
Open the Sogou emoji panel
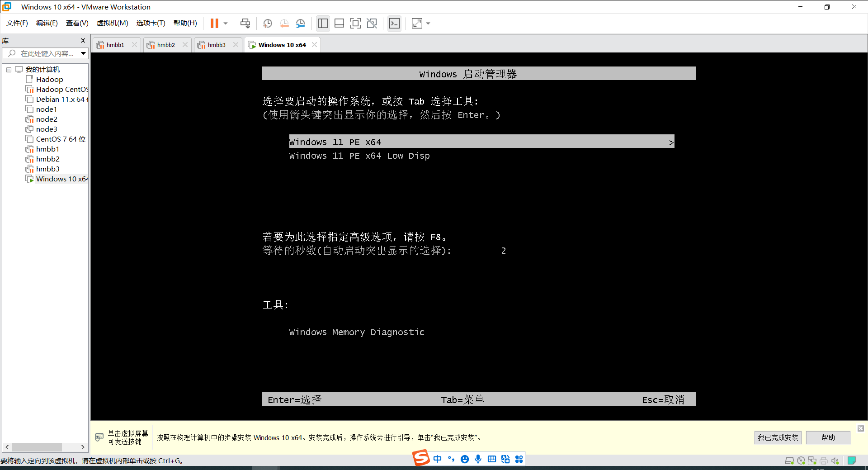465,459
